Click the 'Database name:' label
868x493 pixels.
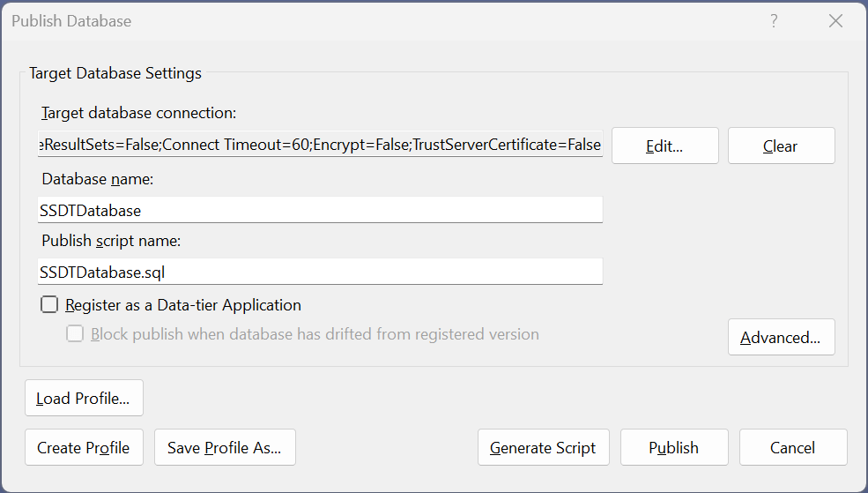coord(98,179)
